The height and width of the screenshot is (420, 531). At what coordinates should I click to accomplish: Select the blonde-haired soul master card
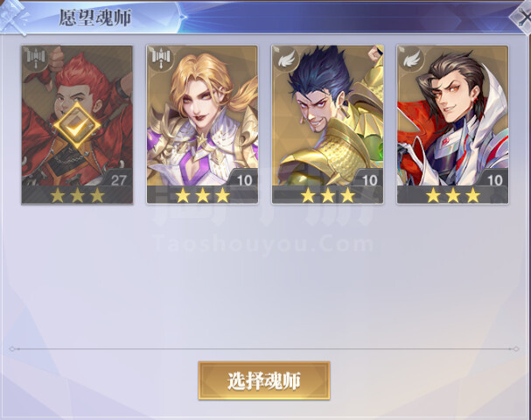[x=202, y=124]
